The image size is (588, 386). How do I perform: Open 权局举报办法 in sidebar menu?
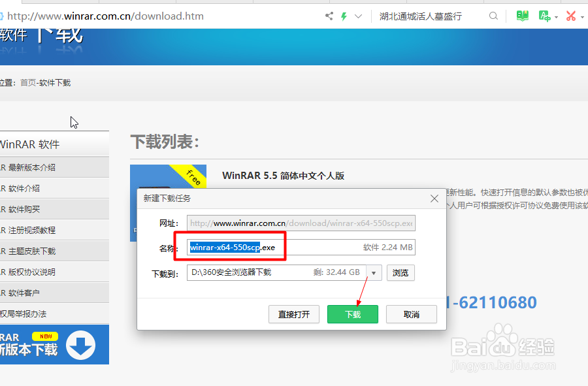54,314
